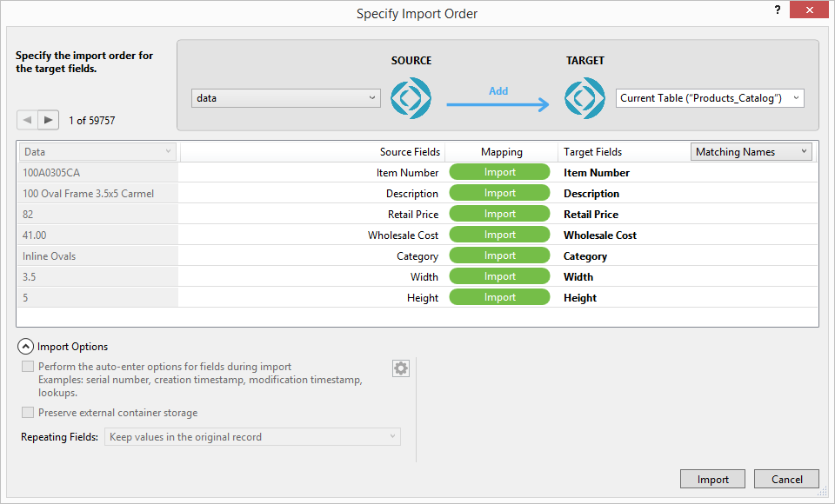Click the TARGET FileMaker file icon

pyautogui.click(x=584, y=98)
